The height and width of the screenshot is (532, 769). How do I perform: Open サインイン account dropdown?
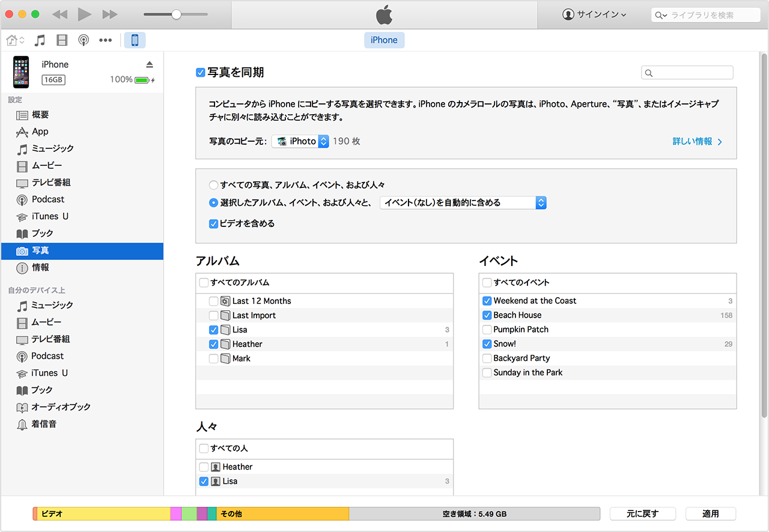point(594,14)
